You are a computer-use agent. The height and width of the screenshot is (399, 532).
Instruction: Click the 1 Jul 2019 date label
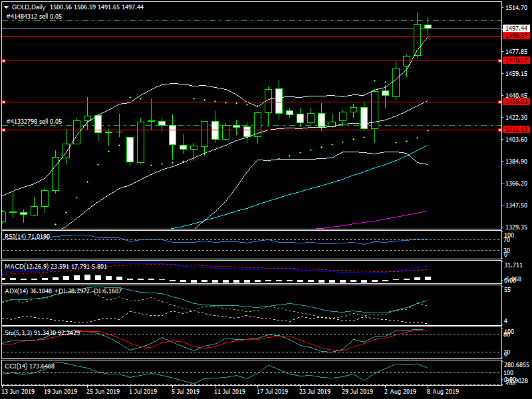(143, 392)
